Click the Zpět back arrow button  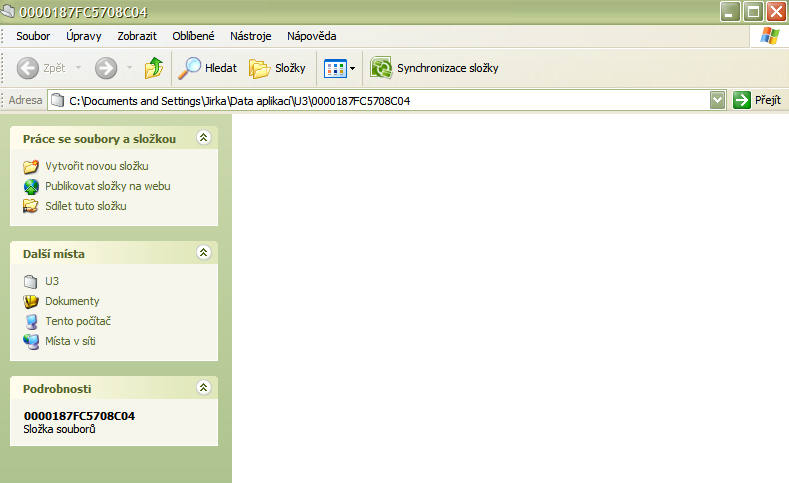[41, 68]
